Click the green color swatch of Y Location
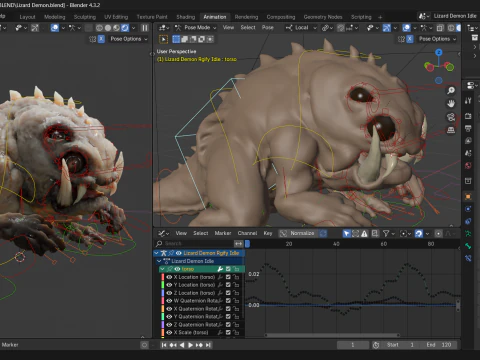The width and height of the screenshot is (480, 360). (163, 285)
